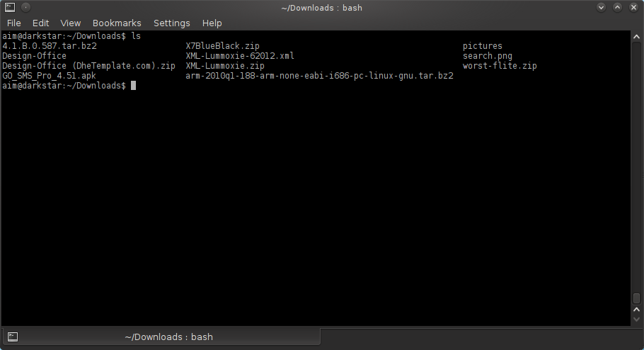Maximize the Konsole window
The height and width of the screenshot is (350, 644).
click(x=618, y=7)
